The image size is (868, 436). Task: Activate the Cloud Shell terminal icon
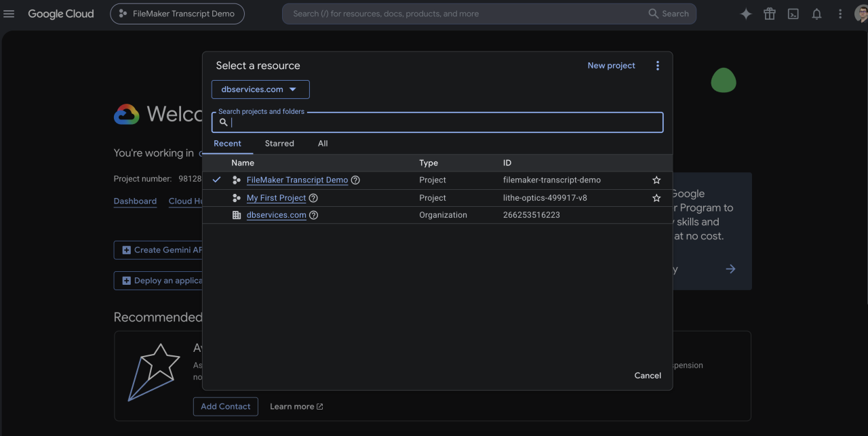point(793,14)
